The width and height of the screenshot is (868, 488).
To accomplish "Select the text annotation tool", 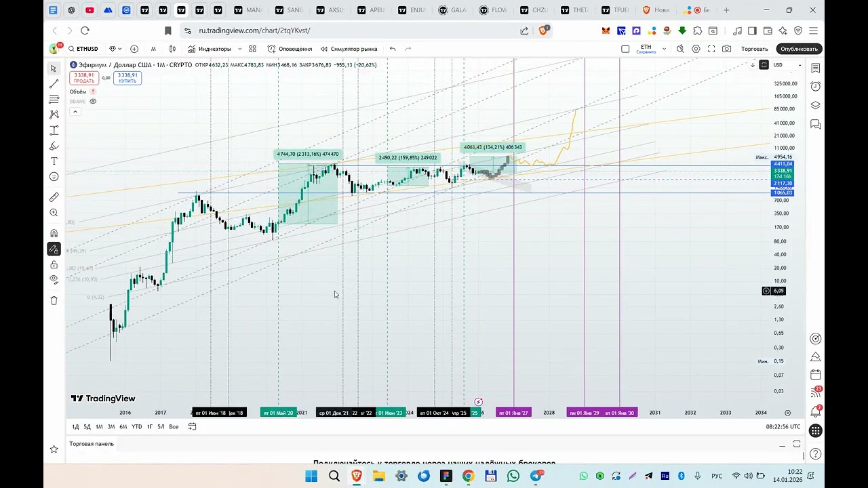I will [54, 161].
